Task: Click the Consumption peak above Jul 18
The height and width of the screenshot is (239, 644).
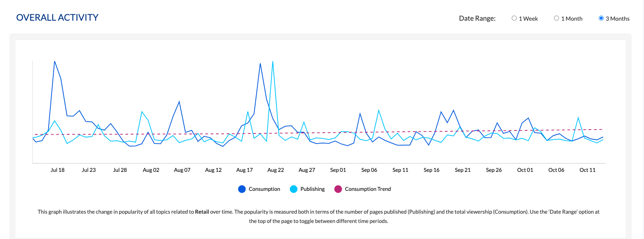Action: (x=55, y=62)
